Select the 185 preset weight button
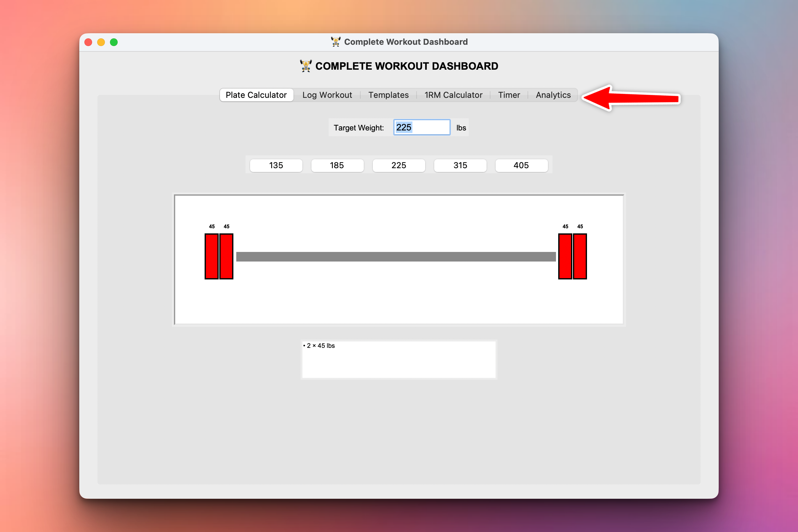Image resolution: width=798 pixels, height=532 pixels. pos(337,166)
